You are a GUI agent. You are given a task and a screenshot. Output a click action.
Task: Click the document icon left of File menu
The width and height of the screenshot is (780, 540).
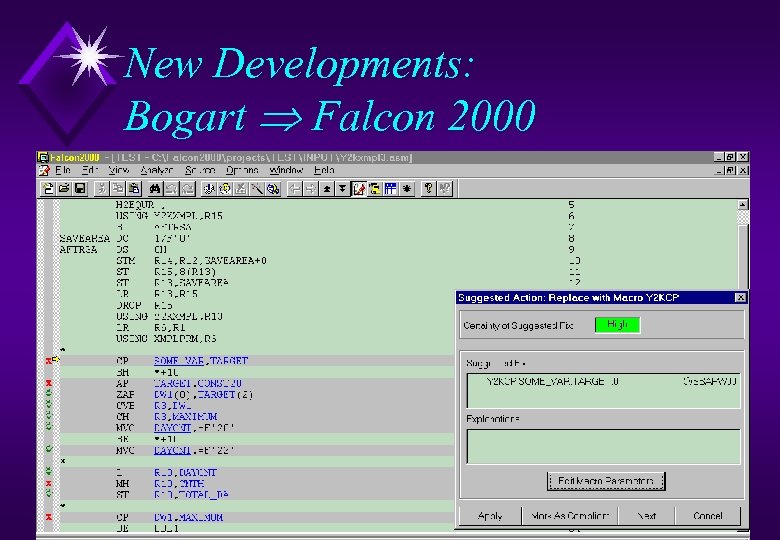(44, 171)
